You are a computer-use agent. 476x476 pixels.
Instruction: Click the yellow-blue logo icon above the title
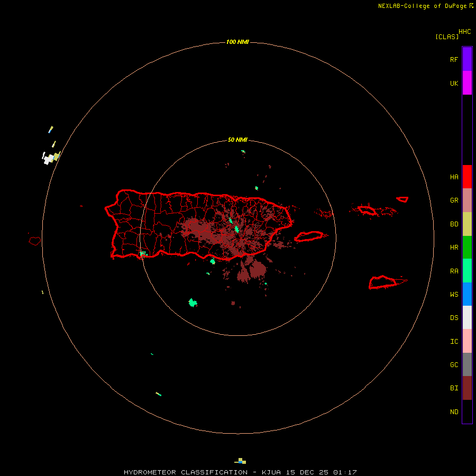tap(240, 461)
